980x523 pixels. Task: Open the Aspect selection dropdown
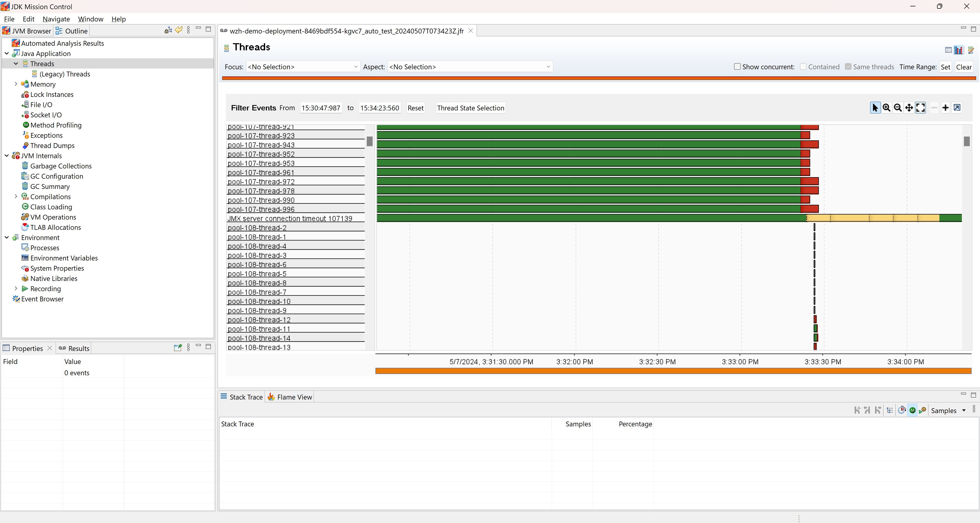(x=470, y=67)
